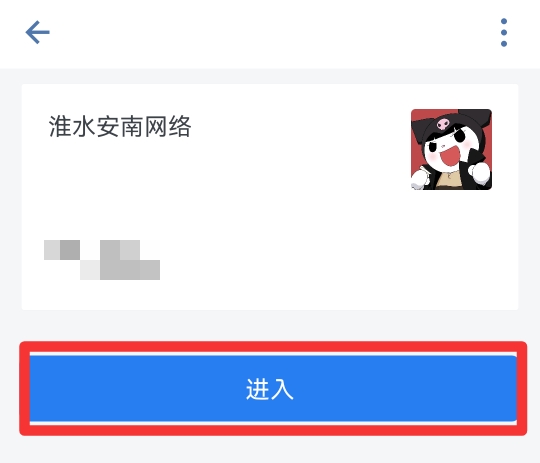The width and height of the screenshot is (540, 463).
Task: Tap the mosaic-censored text in the card
Action: (x=102, y=260)
